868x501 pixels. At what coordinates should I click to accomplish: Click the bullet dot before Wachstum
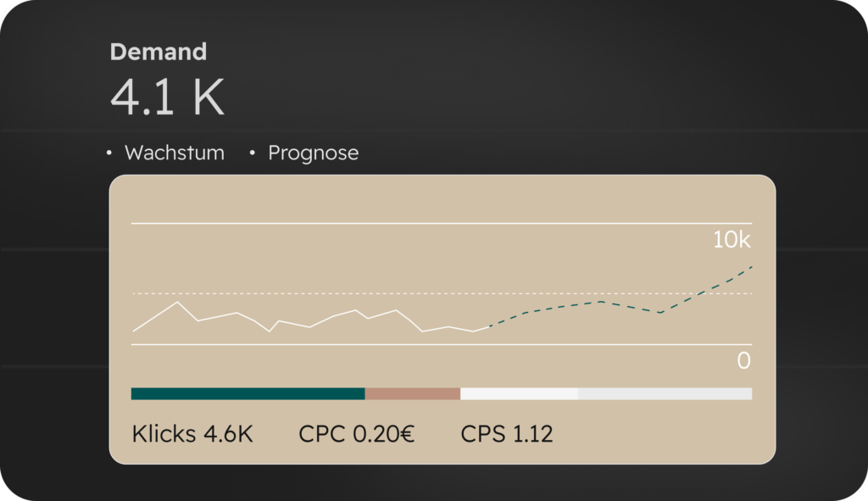coord(109,153)
